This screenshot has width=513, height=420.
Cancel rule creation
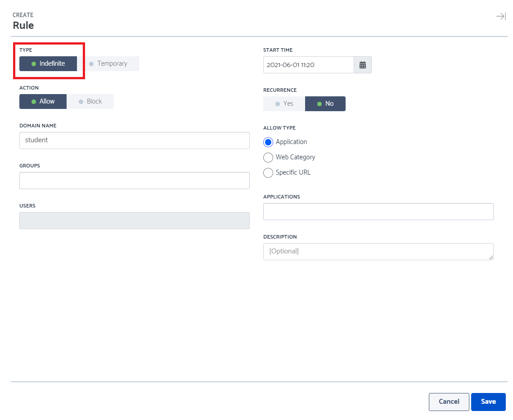point(449,402)
